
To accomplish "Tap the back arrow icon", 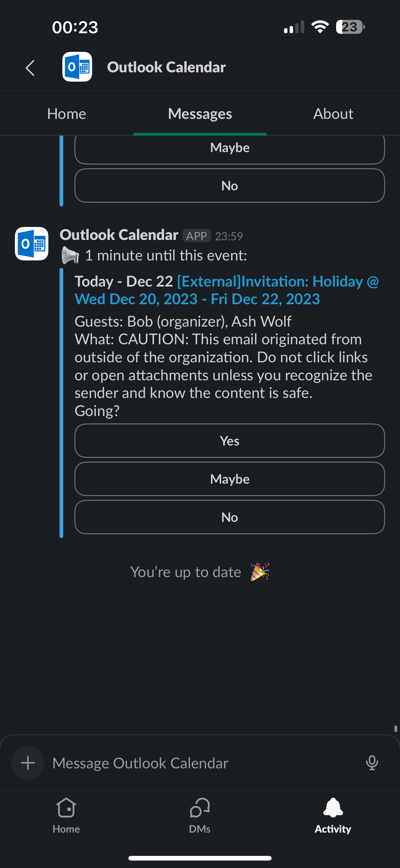I will point(30,68).
